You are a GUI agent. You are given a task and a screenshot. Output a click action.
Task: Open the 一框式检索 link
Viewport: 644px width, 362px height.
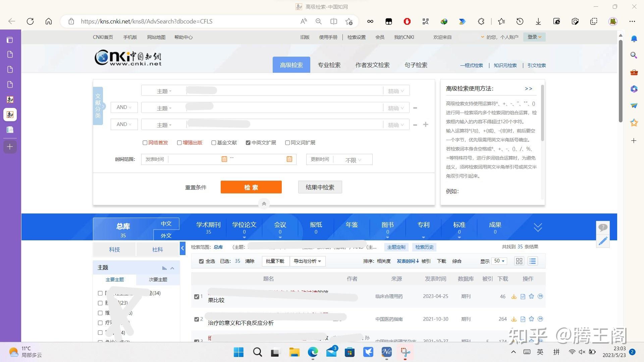(472, 65)
